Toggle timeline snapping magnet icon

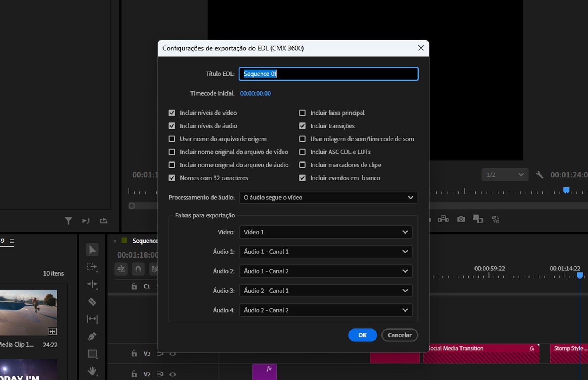coord(138,269)
